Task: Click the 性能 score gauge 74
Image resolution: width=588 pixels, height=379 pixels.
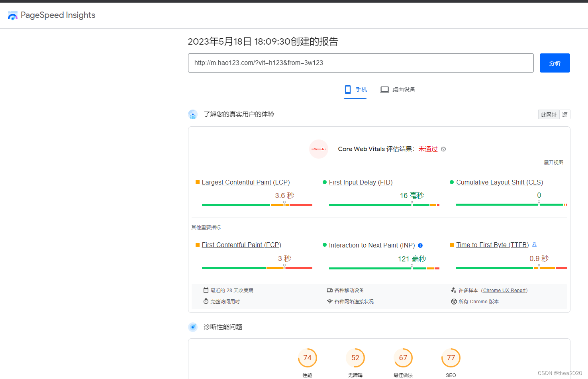Action: (308, 358)
